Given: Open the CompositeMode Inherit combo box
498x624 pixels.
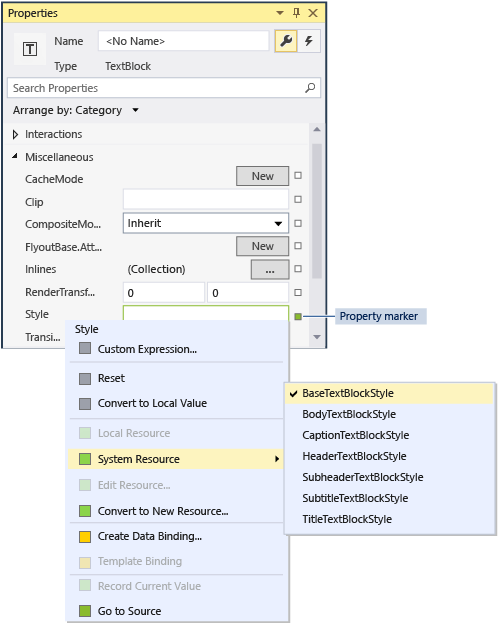Looking at the screenshot, I should pos(206,223).
